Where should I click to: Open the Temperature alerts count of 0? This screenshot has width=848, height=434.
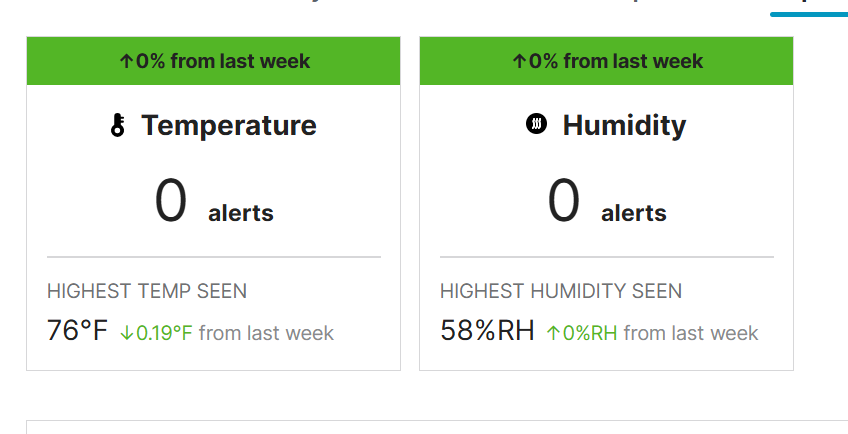click(171, 201)
